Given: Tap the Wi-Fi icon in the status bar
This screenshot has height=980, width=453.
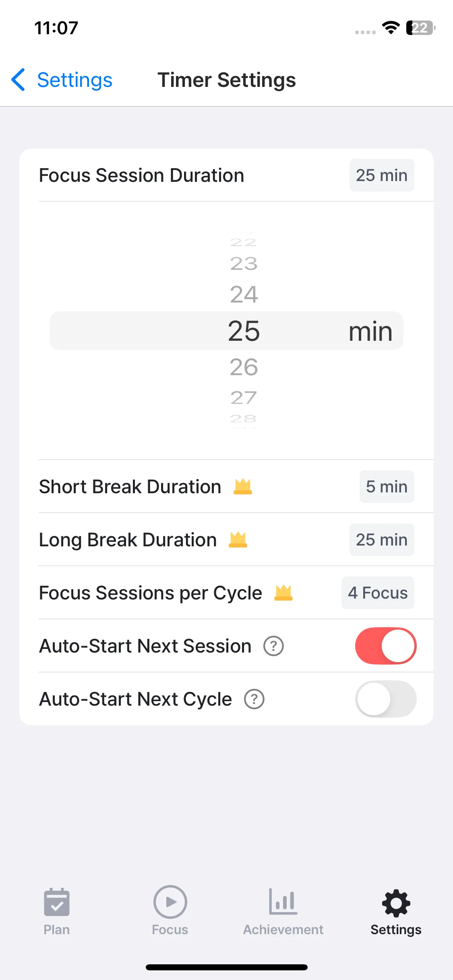Looking at the screenshot, I should tap(391, 28).
